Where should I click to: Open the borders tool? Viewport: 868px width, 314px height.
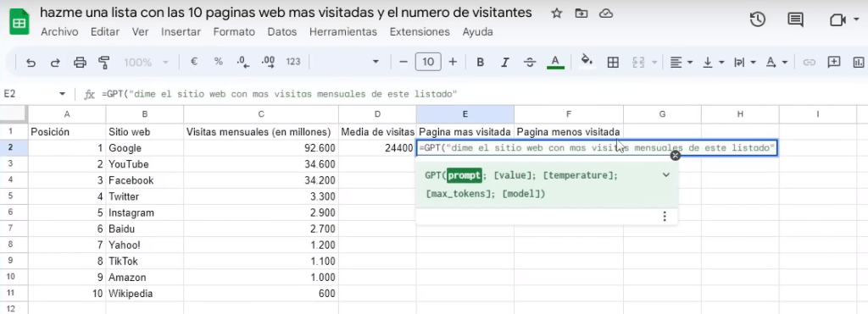(x=613, y=63)
